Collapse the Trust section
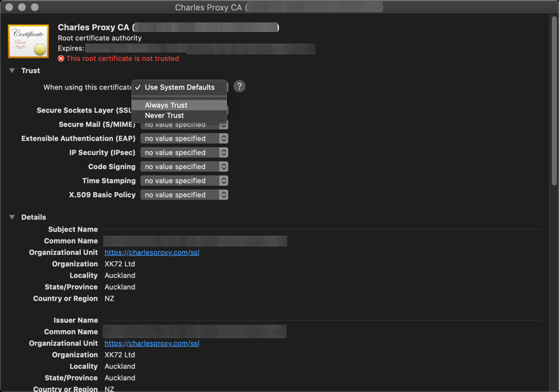Screen dimensions: 559x392 point(12,70)
